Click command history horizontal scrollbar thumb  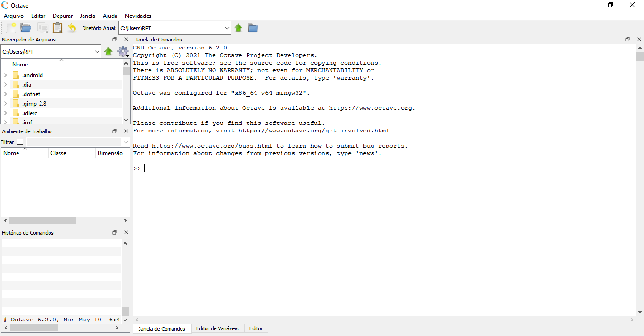34,328
